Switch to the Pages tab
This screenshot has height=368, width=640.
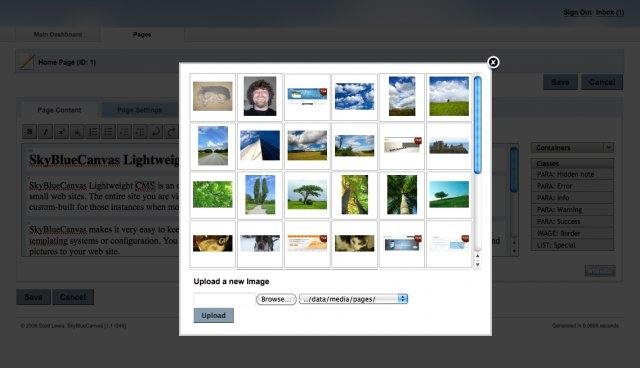pos(142,35)
